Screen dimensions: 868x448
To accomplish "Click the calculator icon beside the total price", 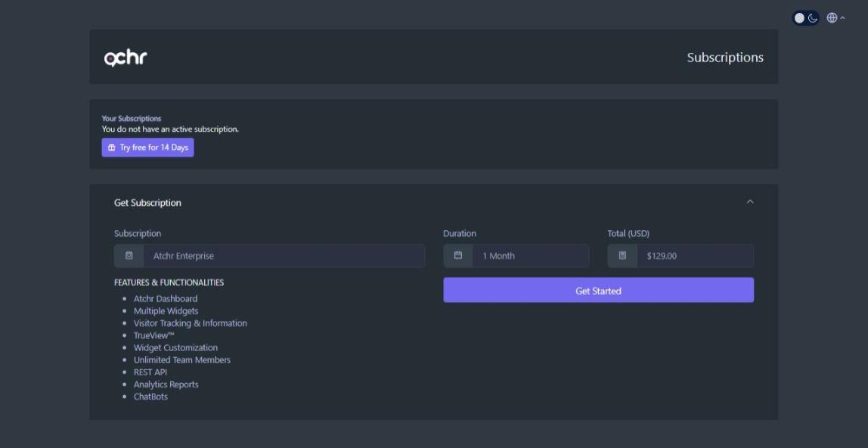I will (622, 256).
